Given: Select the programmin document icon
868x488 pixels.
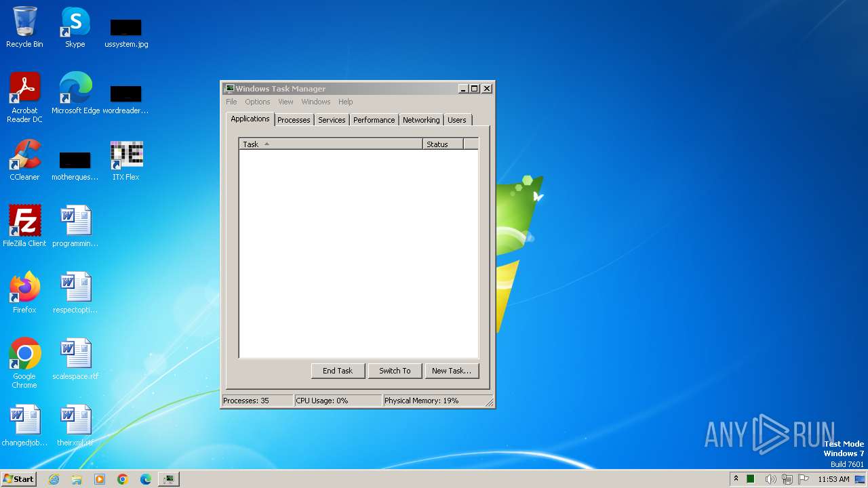Looking at the screenshot, I should (x=75, y=226).
